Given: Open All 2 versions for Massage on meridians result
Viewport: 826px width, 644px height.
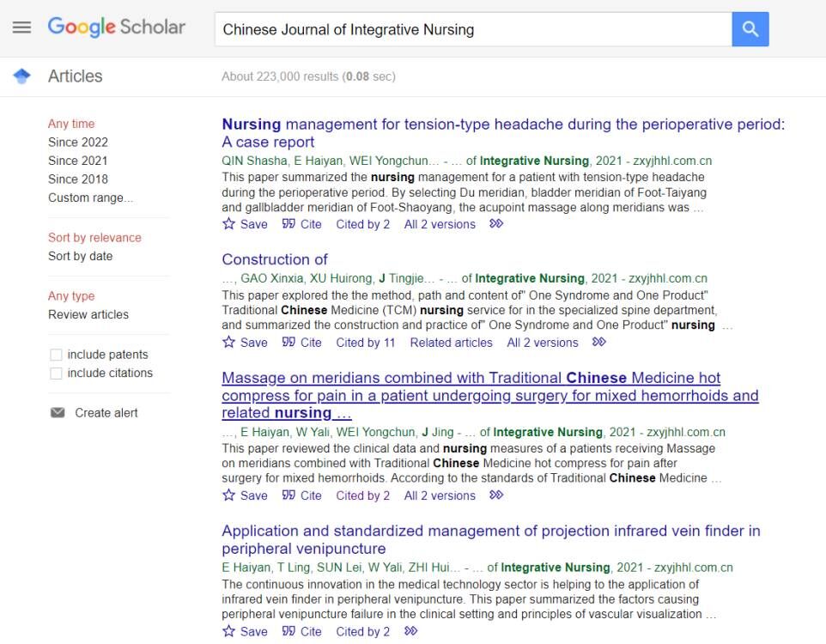Looking at the screenshot, I should (440, 495).
